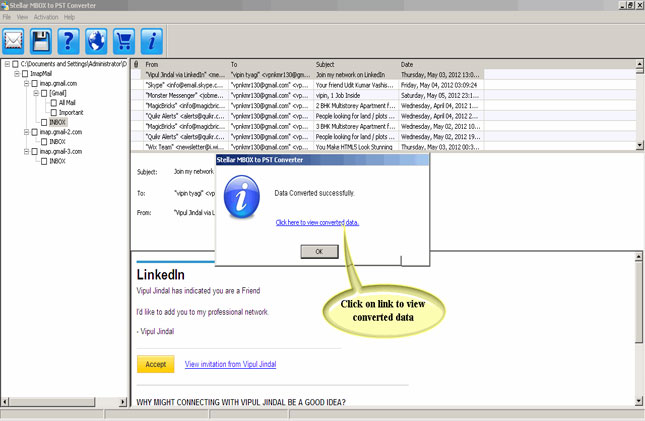Click the OK button in the dialog
Viewport: 645px width, 421px height.
319,251
